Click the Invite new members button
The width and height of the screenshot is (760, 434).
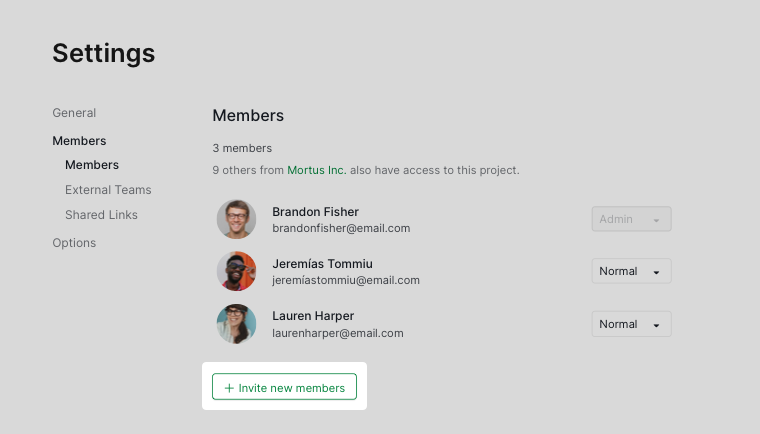285,386
